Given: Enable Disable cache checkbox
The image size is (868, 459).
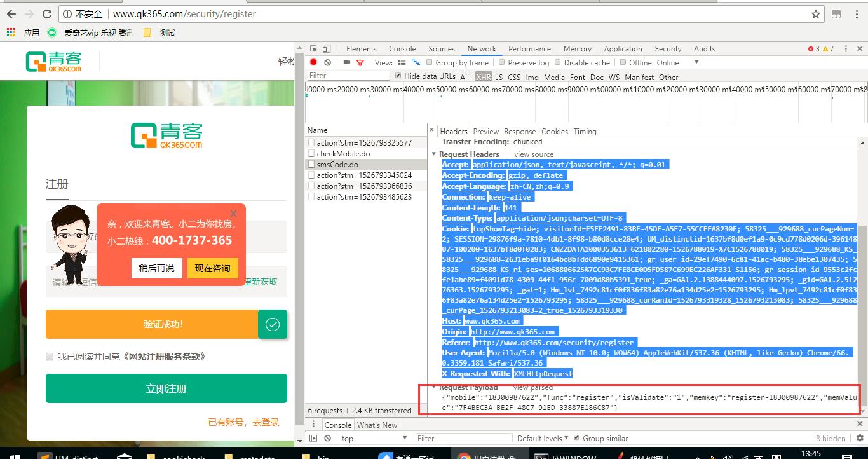Looking at the screenshot, I should click(x=558, y=62).
